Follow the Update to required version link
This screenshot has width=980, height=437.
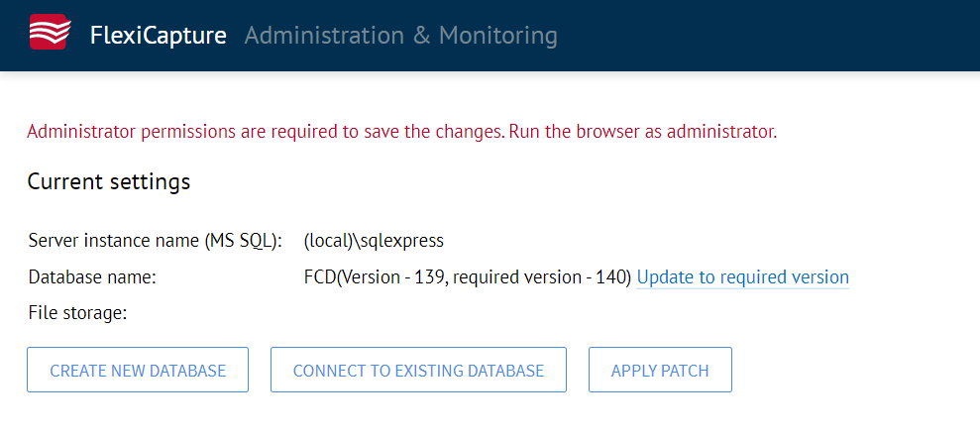(x=742, y=276)
